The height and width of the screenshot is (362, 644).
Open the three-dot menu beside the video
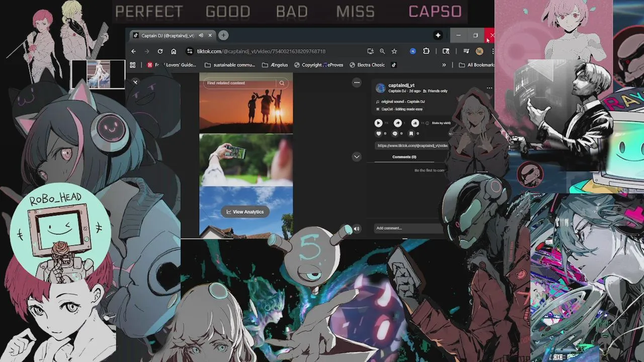pos(357,82)
